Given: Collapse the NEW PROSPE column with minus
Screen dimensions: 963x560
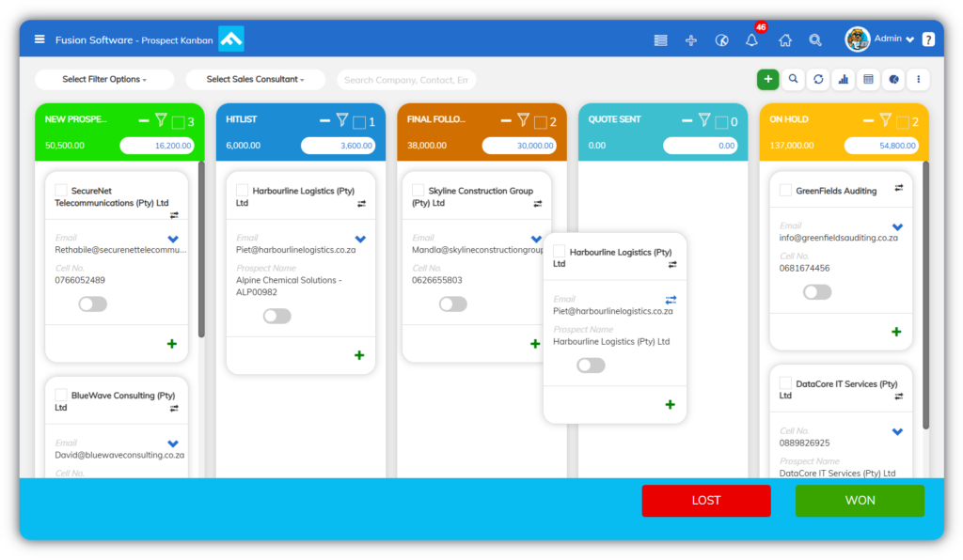Looking at the screenshot, I should click(144, 121).
